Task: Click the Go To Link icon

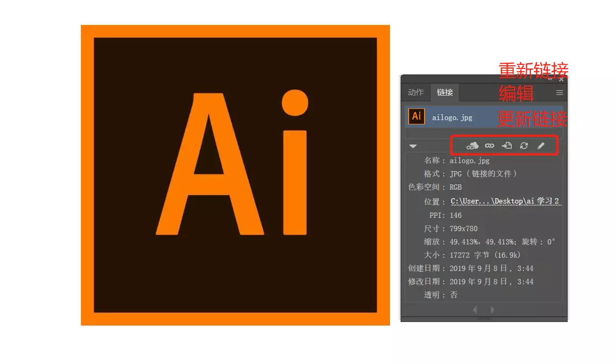Action: click(x=507, y=146)
